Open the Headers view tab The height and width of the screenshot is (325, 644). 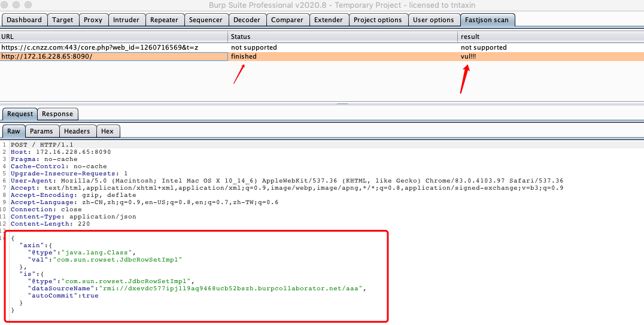77,131
